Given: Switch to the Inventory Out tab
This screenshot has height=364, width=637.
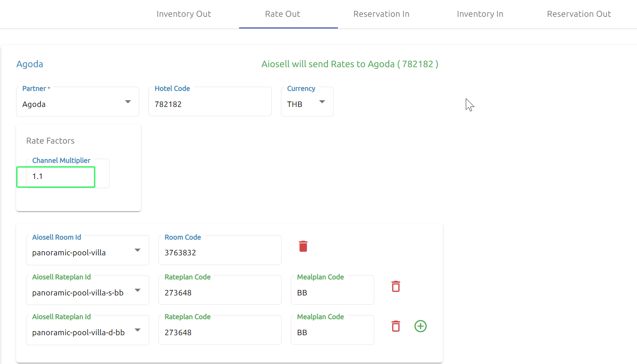Looking at the screenshot, I should click(x=184, y=14).
